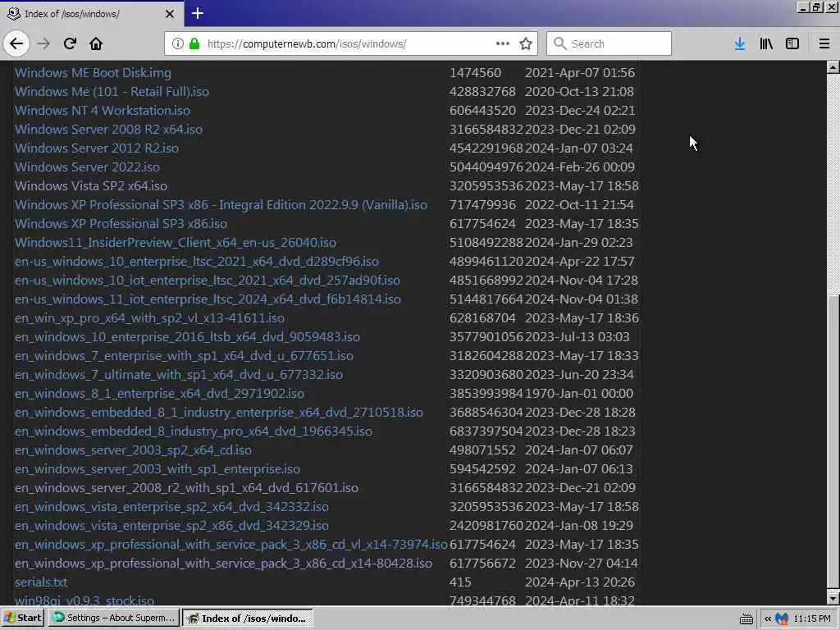The image size is (840, 630).
Task: Select Index of /isos/windo... taskbar button
Action: coord(248,618)
